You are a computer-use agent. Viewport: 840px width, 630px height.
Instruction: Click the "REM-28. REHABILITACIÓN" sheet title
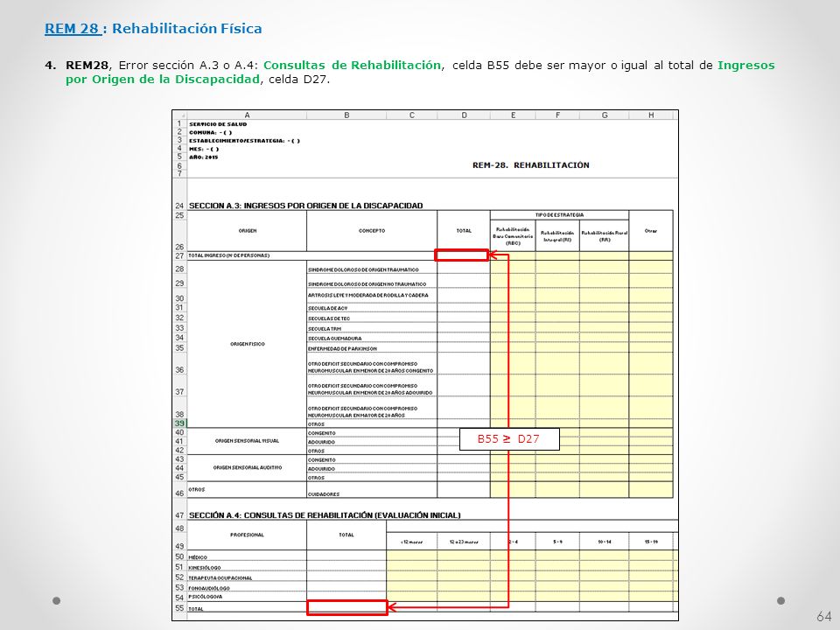[530, 165]
